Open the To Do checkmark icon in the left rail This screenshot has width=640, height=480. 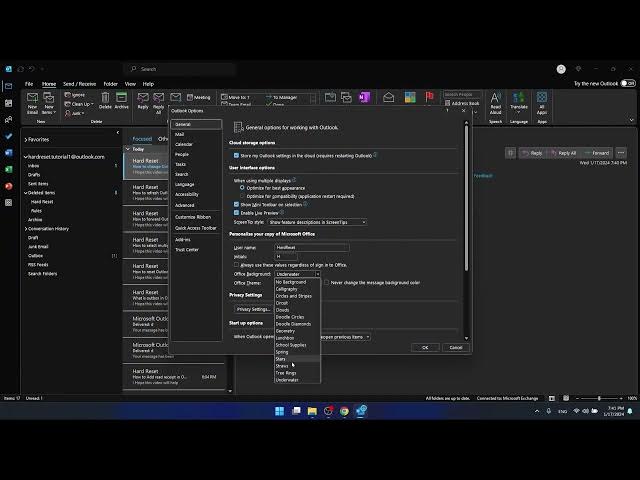point(9,136)
